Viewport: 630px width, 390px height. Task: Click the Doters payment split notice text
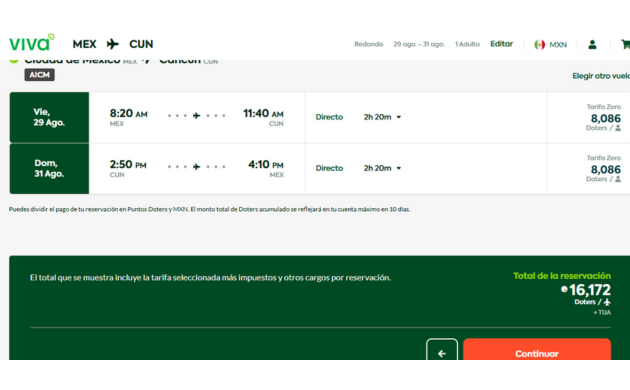[x=209, y=209]
